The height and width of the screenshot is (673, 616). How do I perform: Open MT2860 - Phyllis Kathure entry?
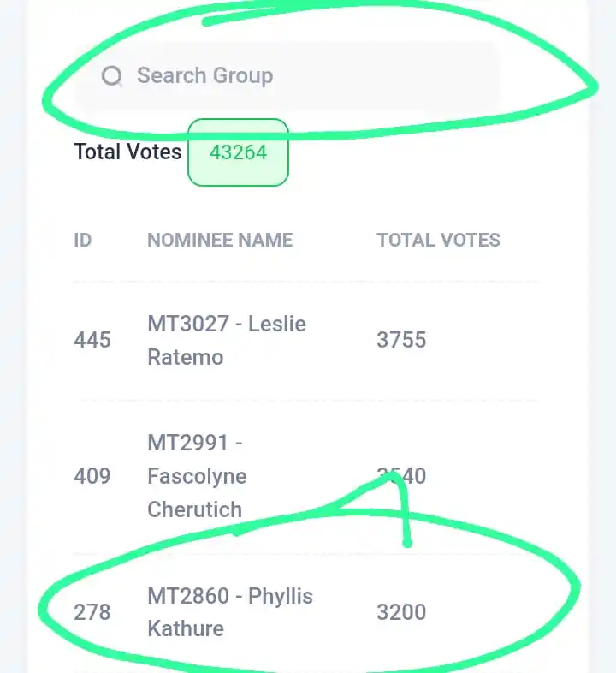tap(230, 612)
